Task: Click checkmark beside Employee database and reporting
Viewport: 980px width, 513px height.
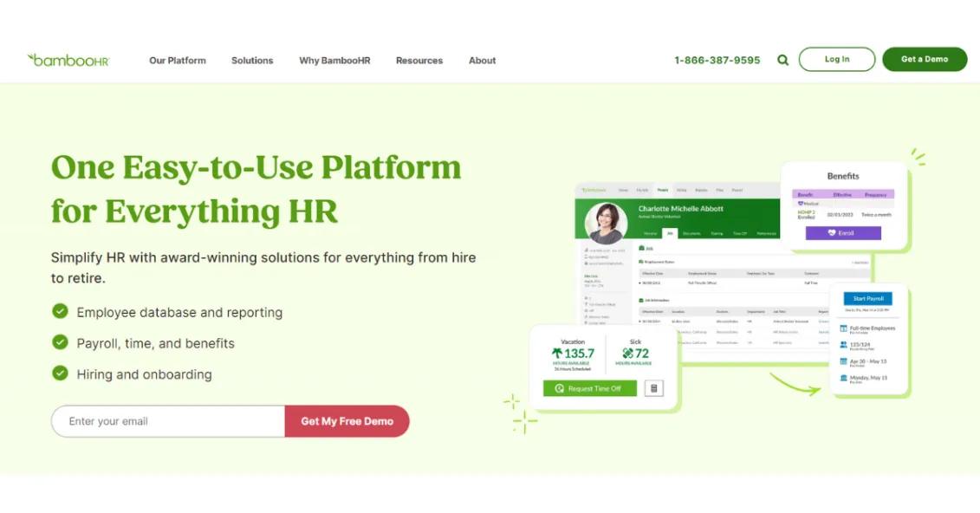Action: click(60, 311)
